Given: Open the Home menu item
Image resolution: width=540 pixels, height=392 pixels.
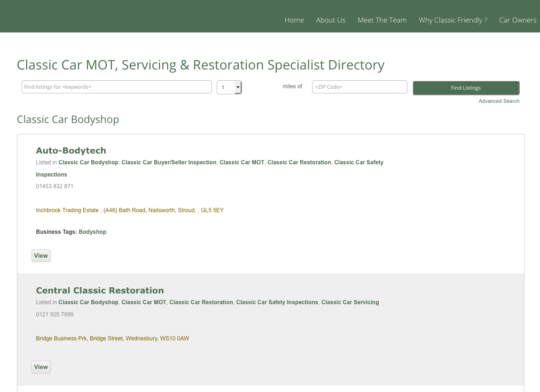Looking at the screenshot, I should point(294,20).
